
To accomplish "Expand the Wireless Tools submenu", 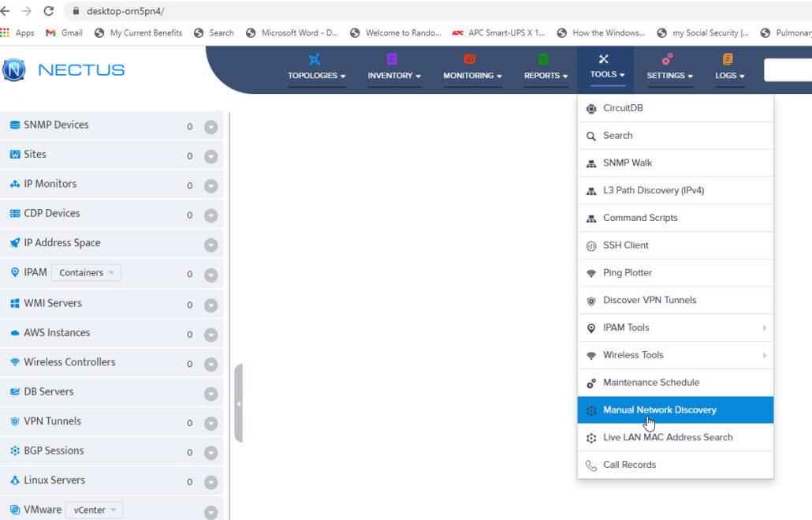I will (x=764, y=356).
